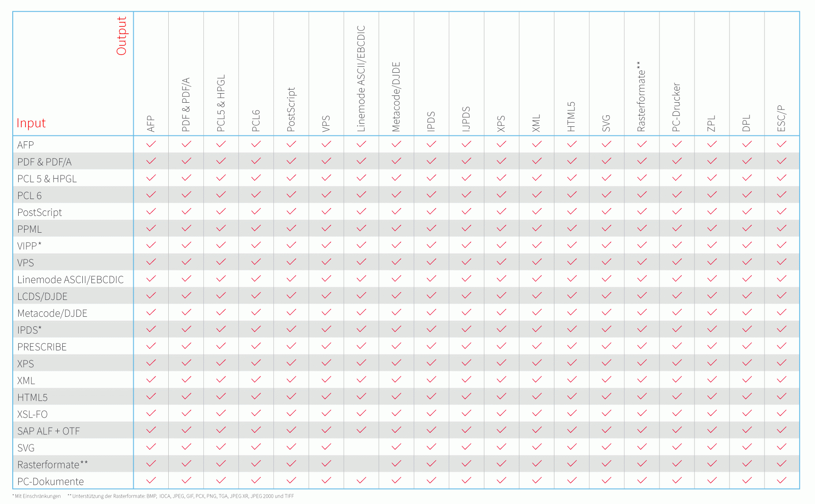Image resolution: width=815 pixels, height=504 pixels.
Task: Click the PCL 6 input row label
Action: 29,195
